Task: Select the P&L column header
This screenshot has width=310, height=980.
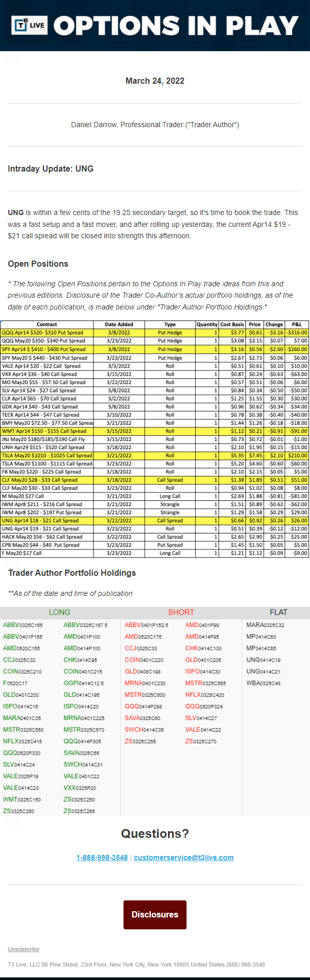Action: click(x=297, y=325)
